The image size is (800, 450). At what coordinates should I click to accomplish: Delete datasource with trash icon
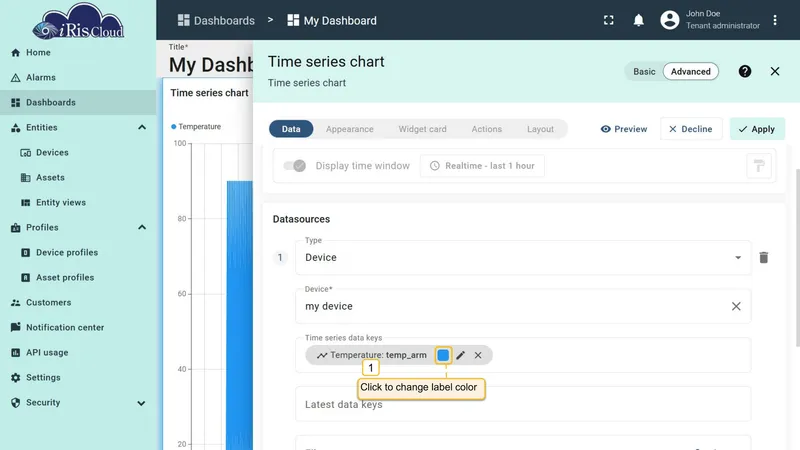pos(763,258)
